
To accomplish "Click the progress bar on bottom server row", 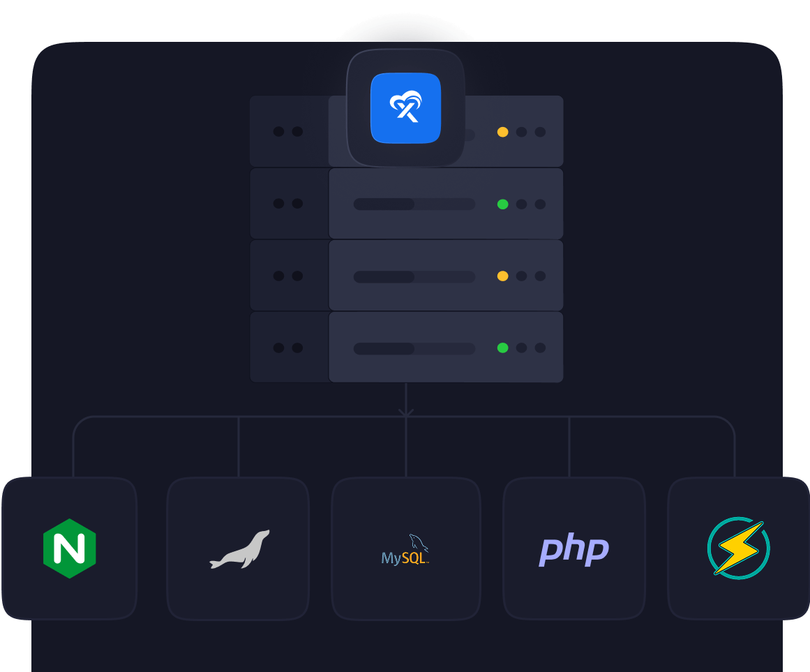I will [x=414, y=348].
